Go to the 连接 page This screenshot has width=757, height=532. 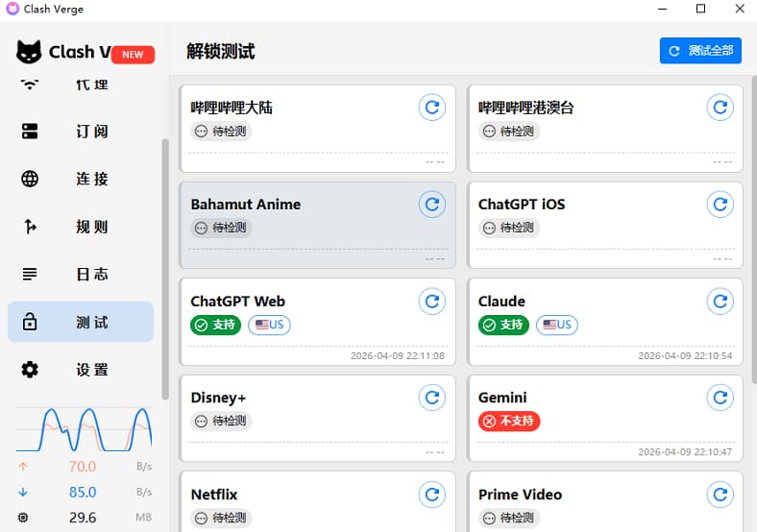point(81,179)
